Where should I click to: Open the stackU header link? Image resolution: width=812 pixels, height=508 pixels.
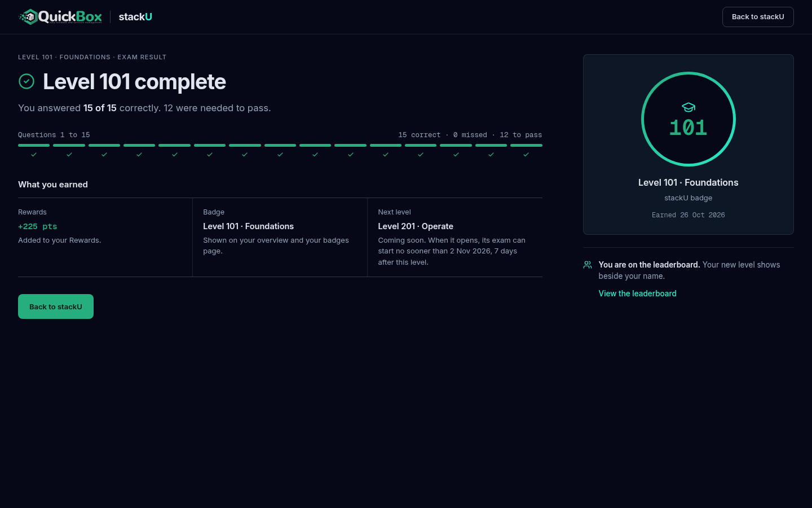point(135,17)
